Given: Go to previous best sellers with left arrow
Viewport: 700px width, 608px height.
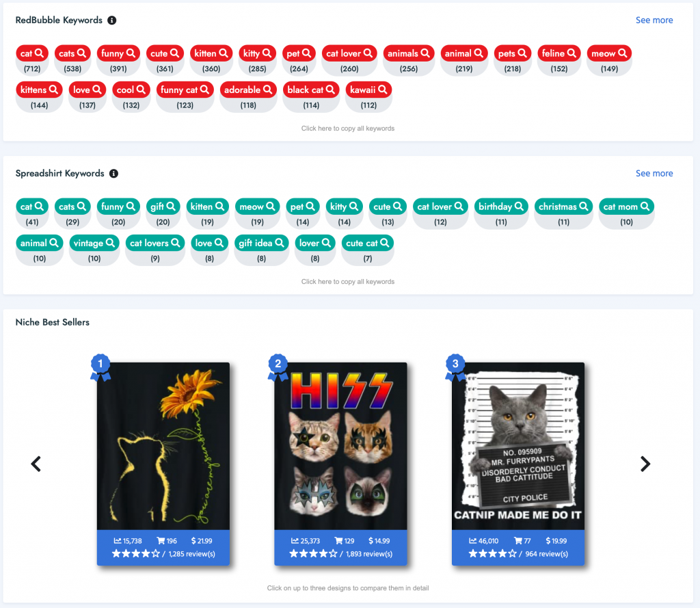Looking at the screenshot, I should [36, 464].
